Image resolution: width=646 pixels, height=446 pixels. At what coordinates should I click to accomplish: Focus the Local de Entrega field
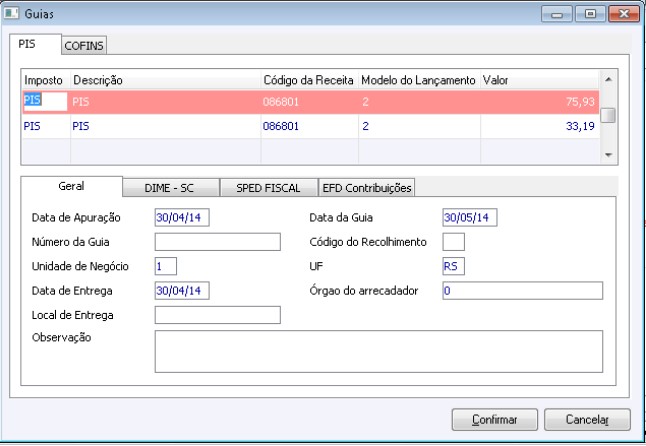pyautogui.click(x=218, y=315)
